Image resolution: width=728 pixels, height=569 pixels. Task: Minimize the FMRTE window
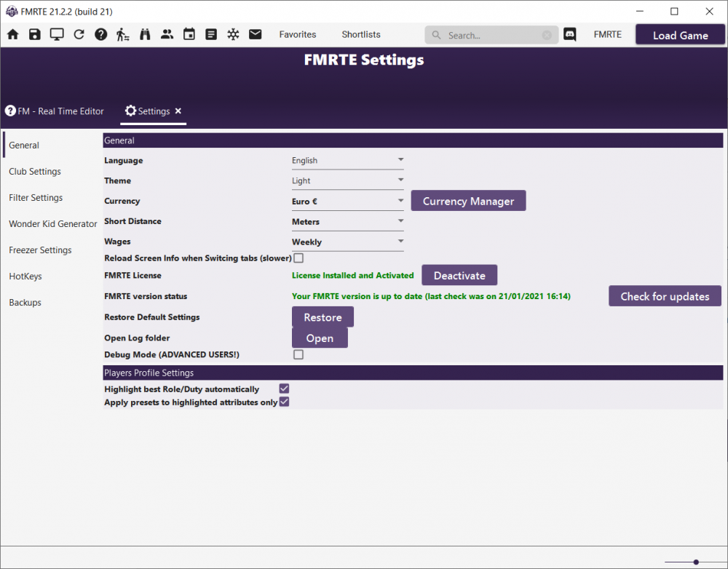pos(640,11)
